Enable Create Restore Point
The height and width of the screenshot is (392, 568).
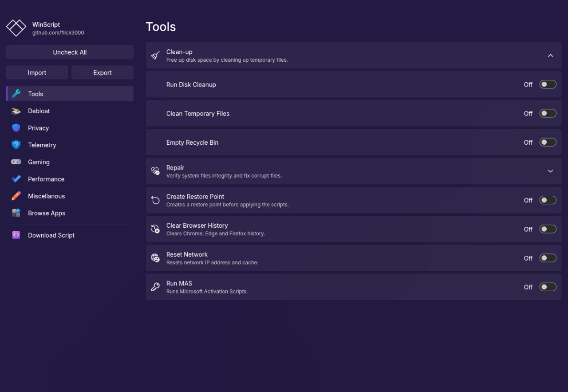(548, 200)
